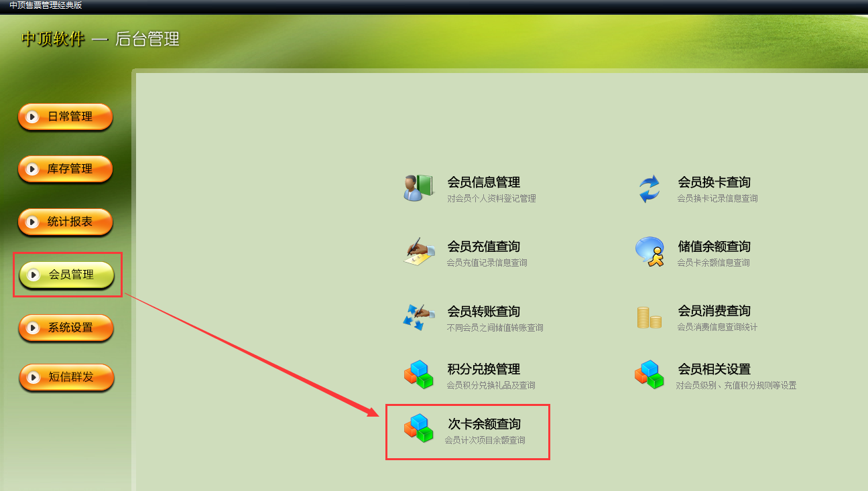Click the 会员充值查询 pen icon

point(420,252)
